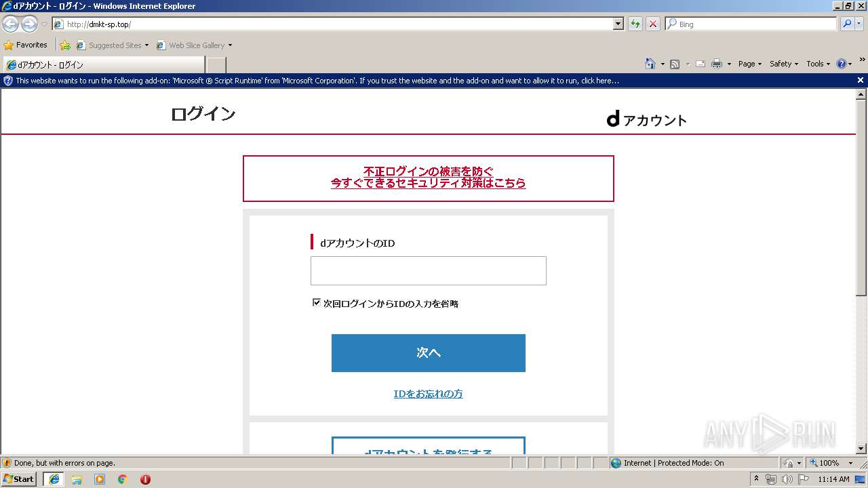Open the Safety menu
This screenshot has height=488, width=868.
784,64
